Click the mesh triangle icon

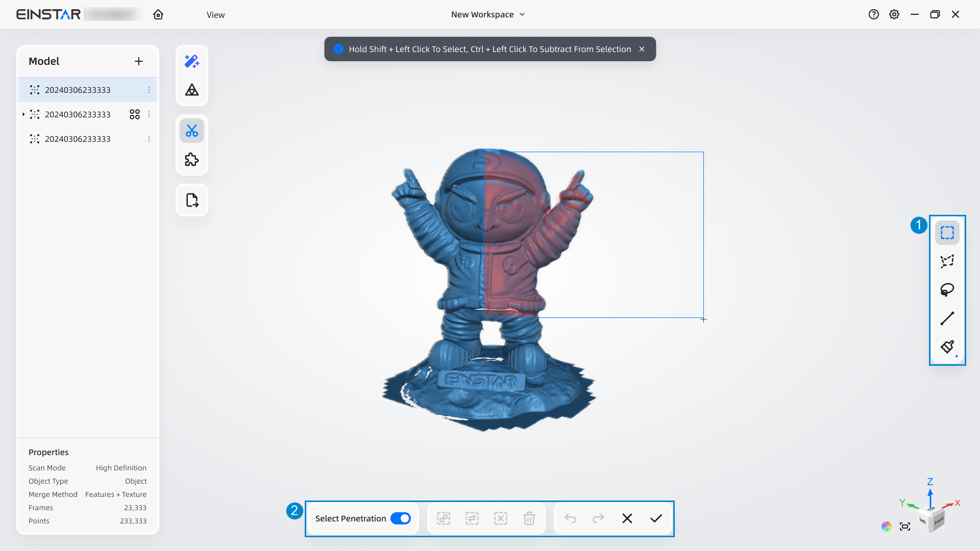(192, 90)
